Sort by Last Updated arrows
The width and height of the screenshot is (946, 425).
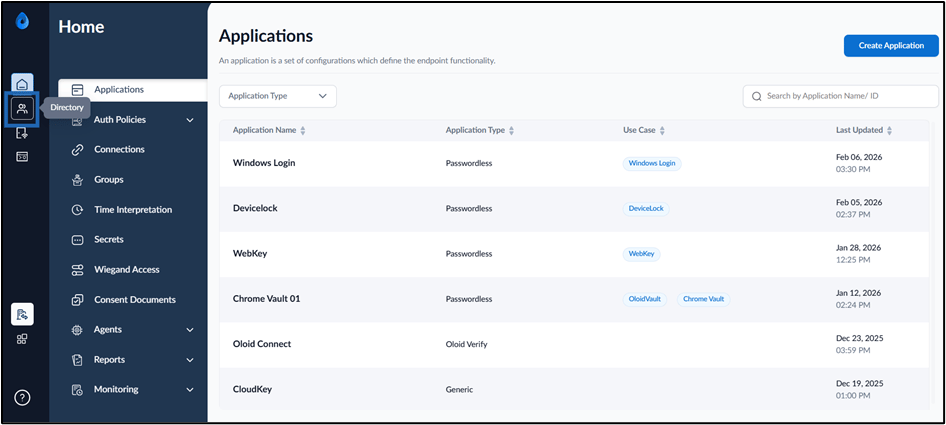pos(889,130)
